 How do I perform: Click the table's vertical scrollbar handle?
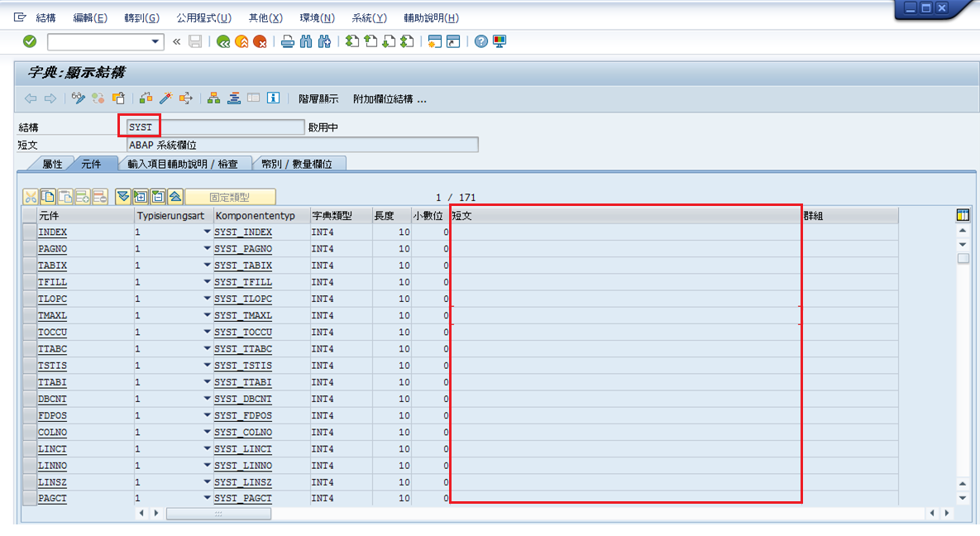(963, 259)
